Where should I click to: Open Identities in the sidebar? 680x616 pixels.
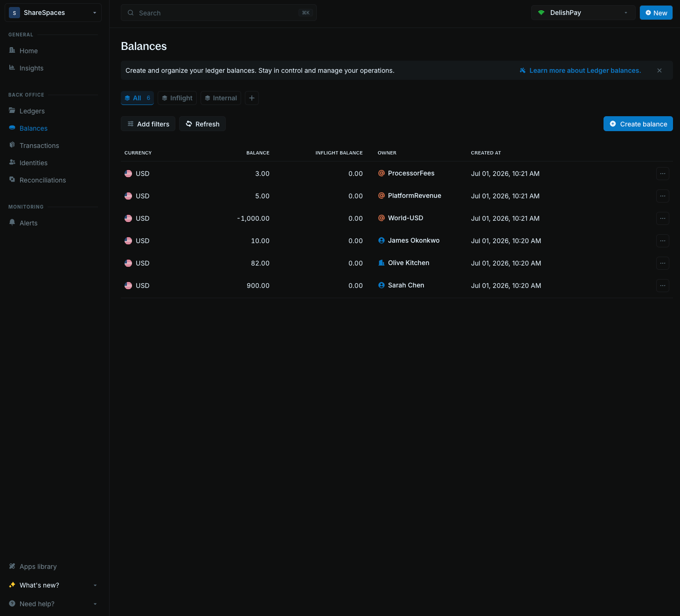(34, 163)
